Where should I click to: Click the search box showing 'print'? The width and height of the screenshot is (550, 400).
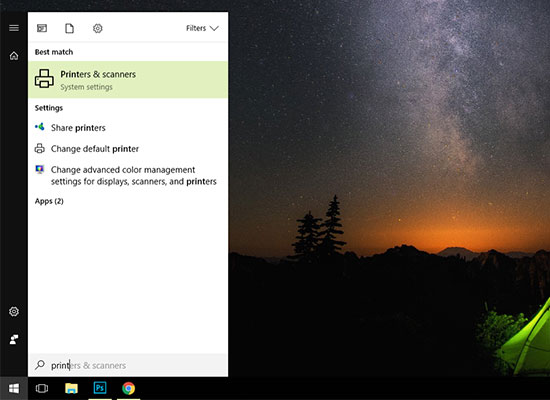tap(128, 365)
